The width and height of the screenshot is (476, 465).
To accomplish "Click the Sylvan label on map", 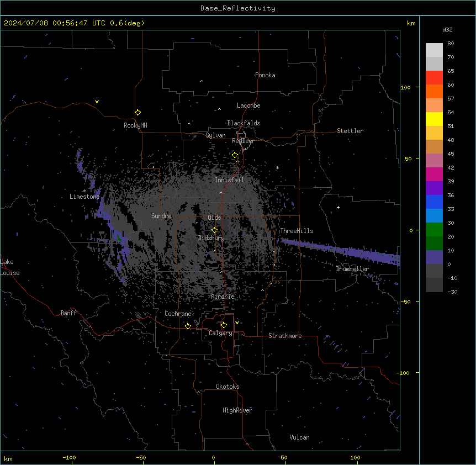I will [x=215, y=135].
